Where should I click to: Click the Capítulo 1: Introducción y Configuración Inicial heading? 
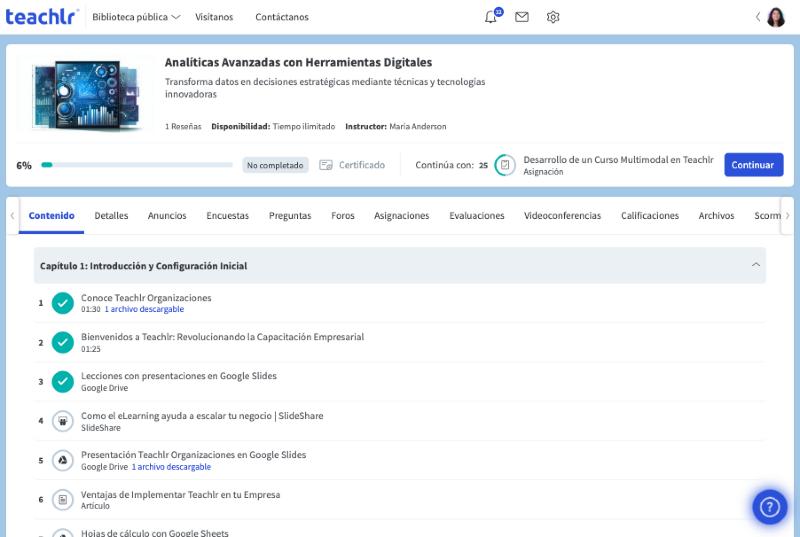pos(143,266)
